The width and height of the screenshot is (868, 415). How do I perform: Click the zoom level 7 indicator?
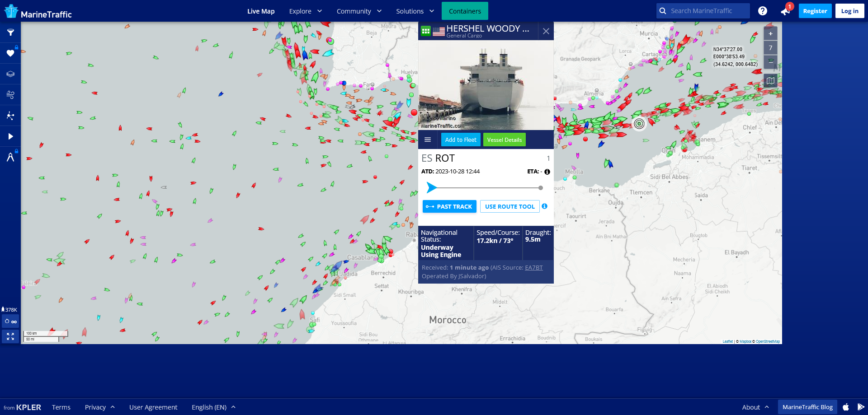coord(770,48)
